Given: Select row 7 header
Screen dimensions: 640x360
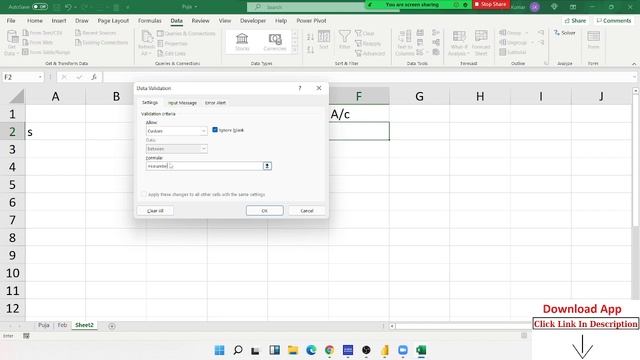Looking at the screenshot, I should pyautogui.click(x=12, y=220).
